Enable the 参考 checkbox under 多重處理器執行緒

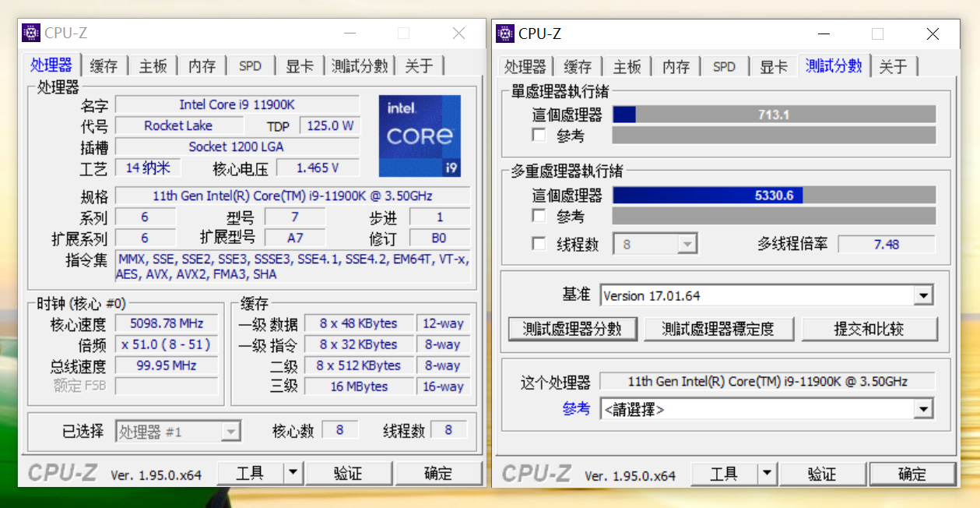pyautogui.click(x=538, y=216)
